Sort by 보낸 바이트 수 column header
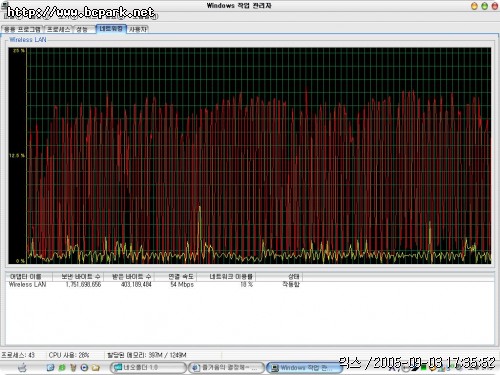This screenshot has width=500, height=375. coord(78,277)
